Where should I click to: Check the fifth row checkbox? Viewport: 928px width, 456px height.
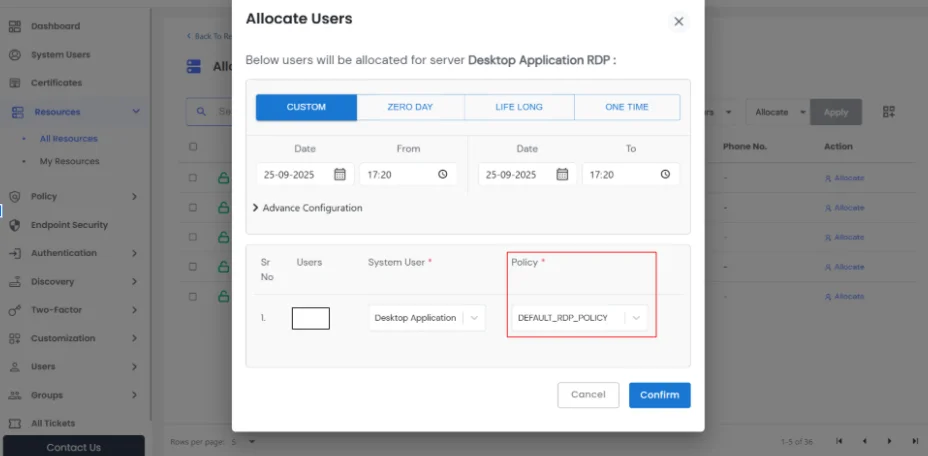pos(193,296)
